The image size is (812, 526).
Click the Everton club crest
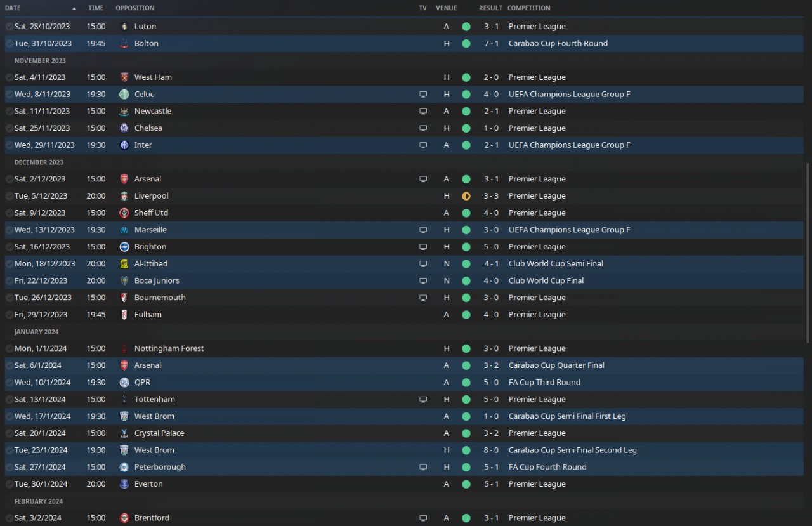(124, 484)
